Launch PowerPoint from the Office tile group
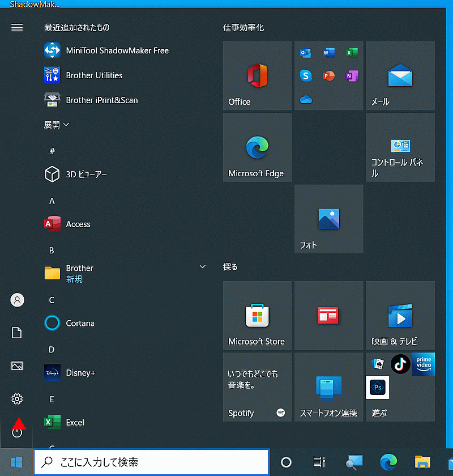 click(329, 75)
